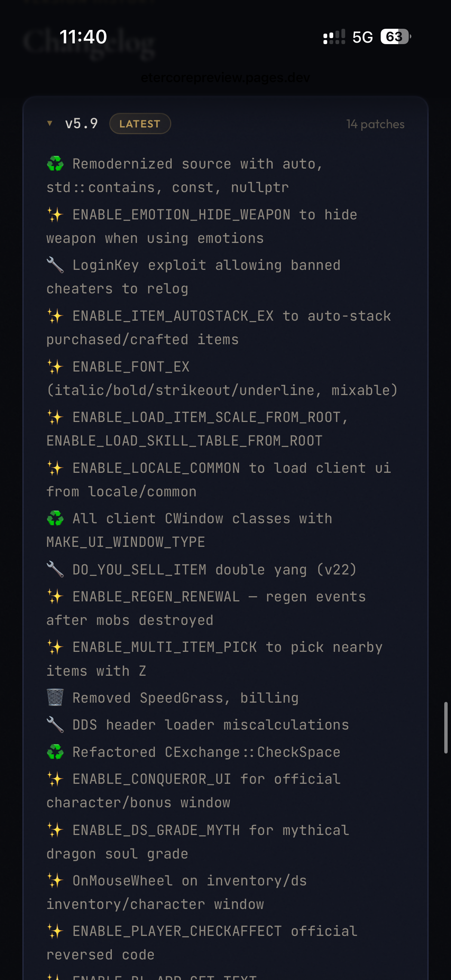Click recycle icon beside Remodernized source entry
This screenshot has height=980, width=451.
55,164
